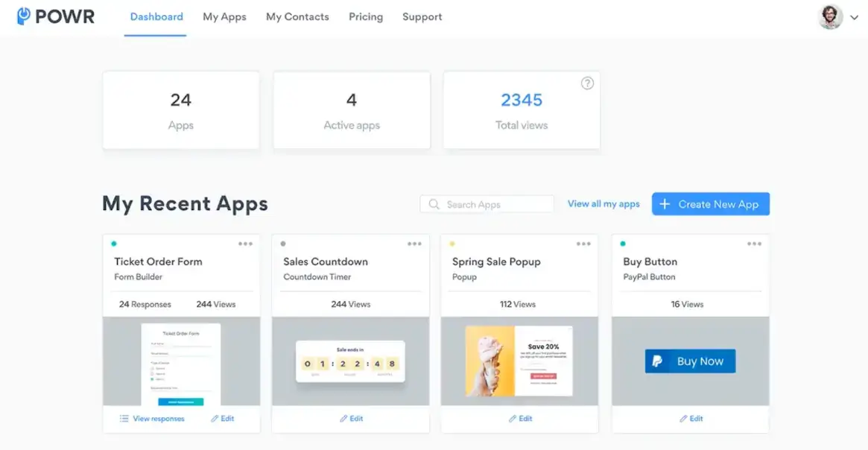Open the Pricing page from the navigation

coord(365,16)
